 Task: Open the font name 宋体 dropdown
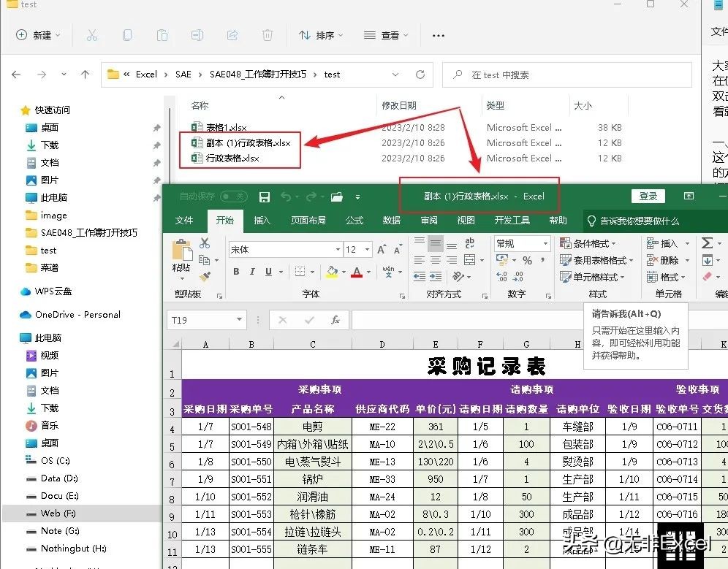point(338,249)
